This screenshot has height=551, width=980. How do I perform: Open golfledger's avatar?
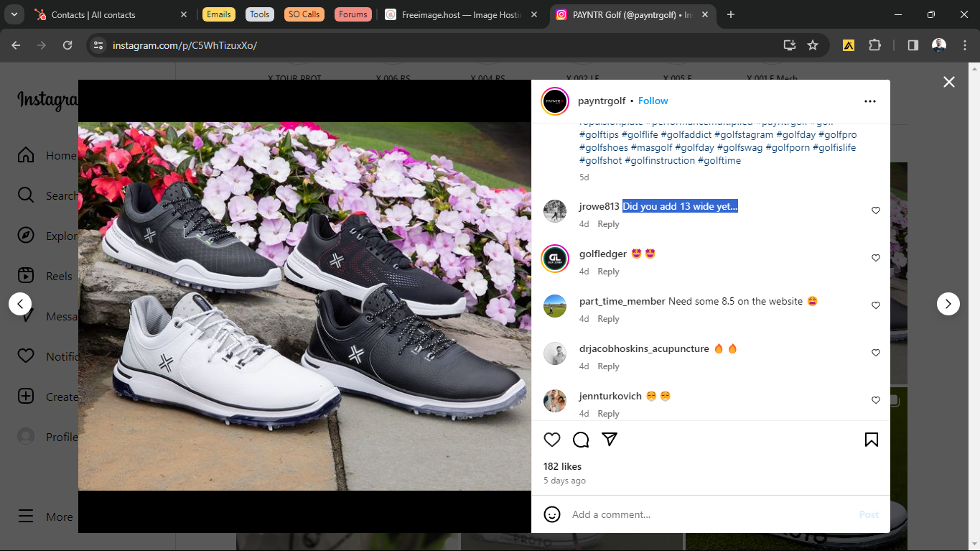click(x=555, y=259)
